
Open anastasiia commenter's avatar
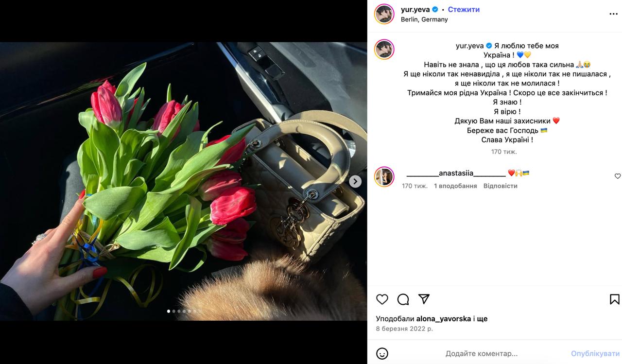point(384,176)
